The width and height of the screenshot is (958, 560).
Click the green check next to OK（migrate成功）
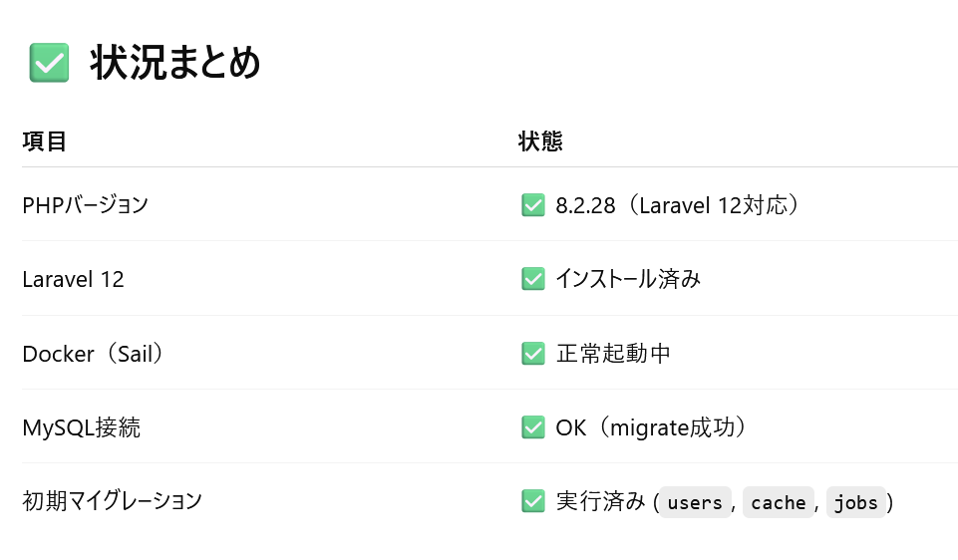point(532,427)
